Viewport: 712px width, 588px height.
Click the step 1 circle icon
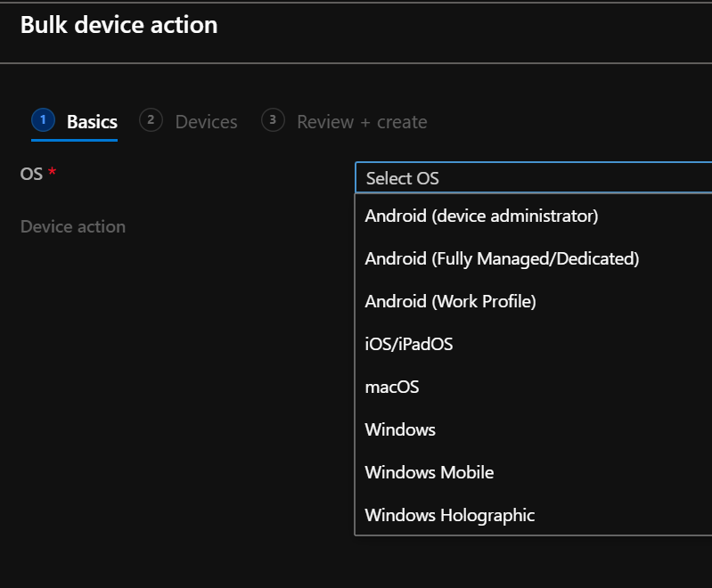pyautogui.click(x=43, y=120)
